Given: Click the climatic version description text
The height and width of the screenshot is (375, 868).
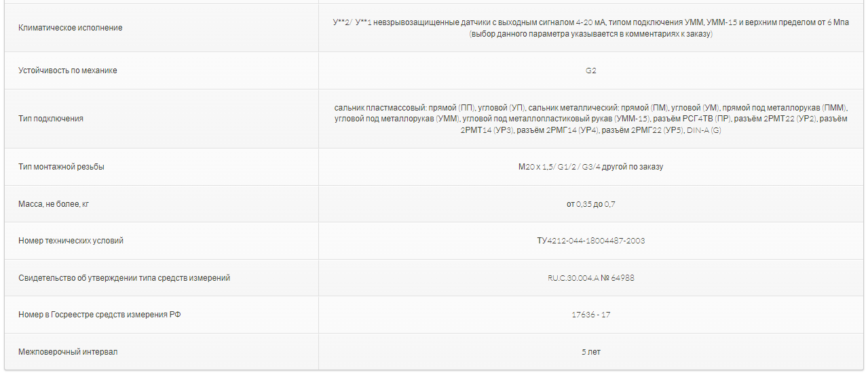Looking at the screenshot, I should 590,22.
